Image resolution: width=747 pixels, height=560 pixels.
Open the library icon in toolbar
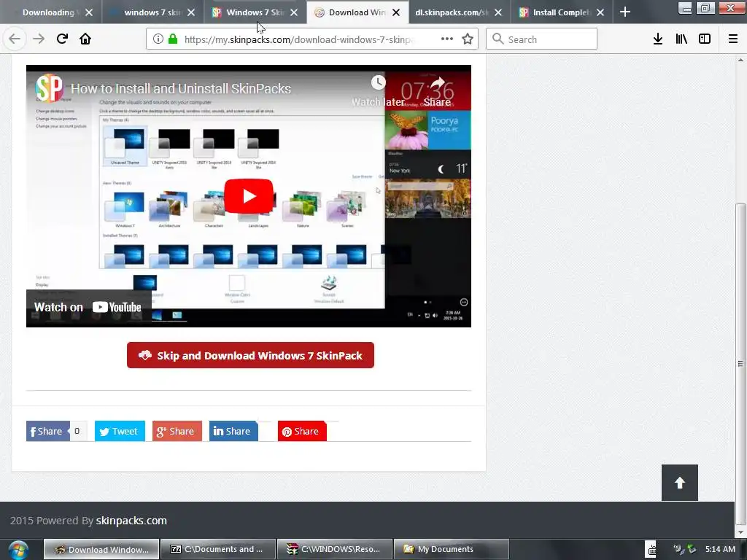[x=681, y=39]
